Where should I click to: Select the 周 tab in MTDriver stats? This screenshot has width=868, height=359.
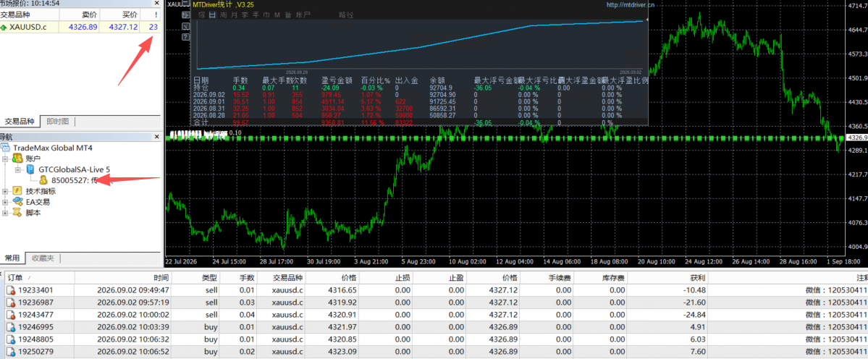coord(223,15)
